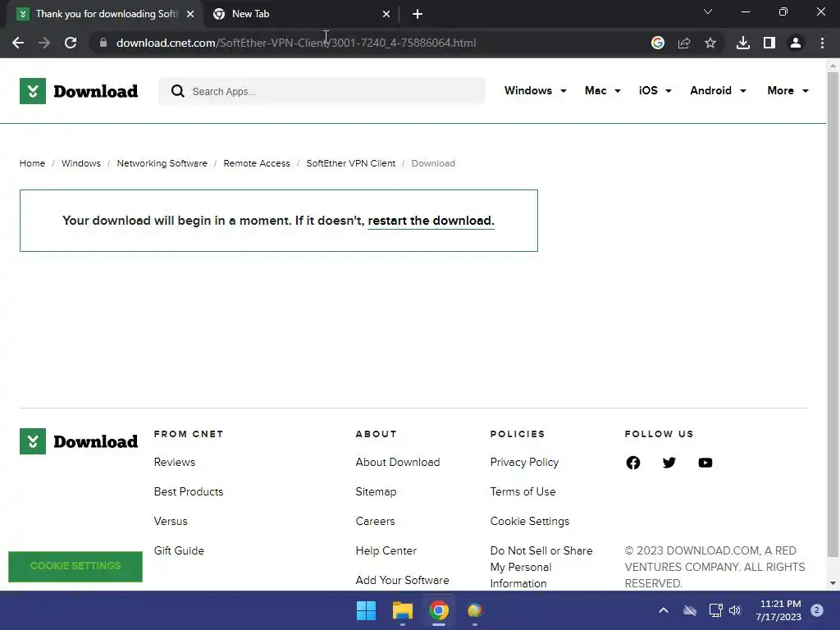Select the 'Thank you for downloading' tab
This screenshot has width=840, height=630.
[x=105, y=14]
